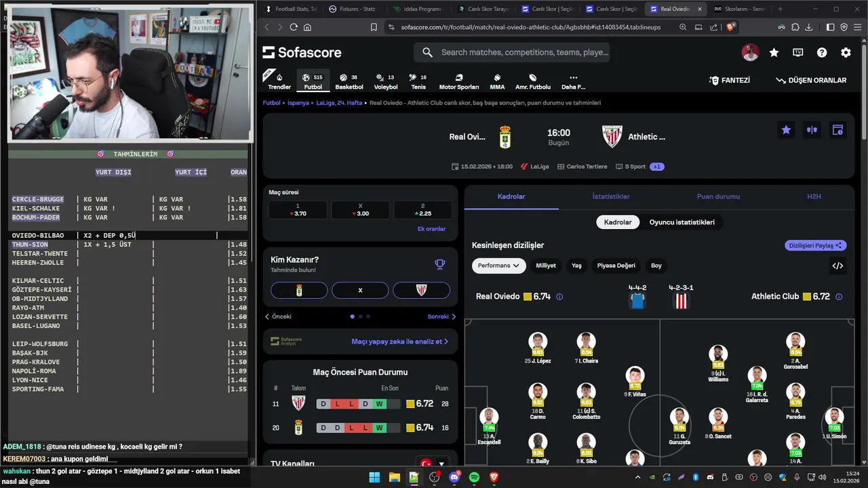The height and width of the screenshot is (488, 868).
Task: Open Maçı yapay zeka ile analiz et
Action: click(400, 342)
